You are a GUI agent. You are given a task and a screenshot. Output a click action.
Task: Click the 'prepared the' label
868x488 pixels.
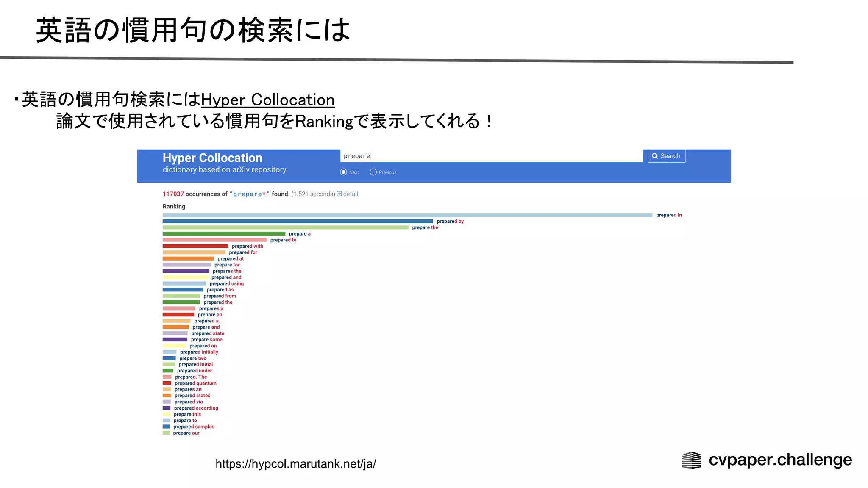coord(218,302)
